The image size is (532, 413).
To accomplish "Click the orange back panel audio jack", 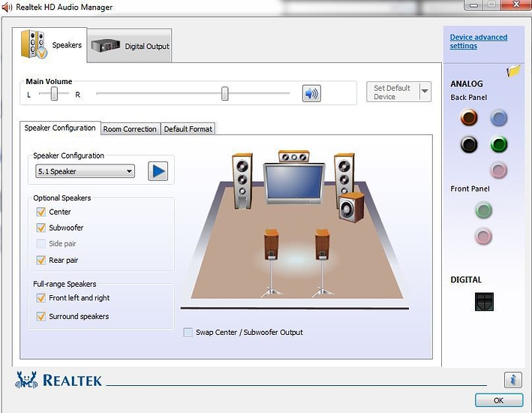I will tap(469, 117).
